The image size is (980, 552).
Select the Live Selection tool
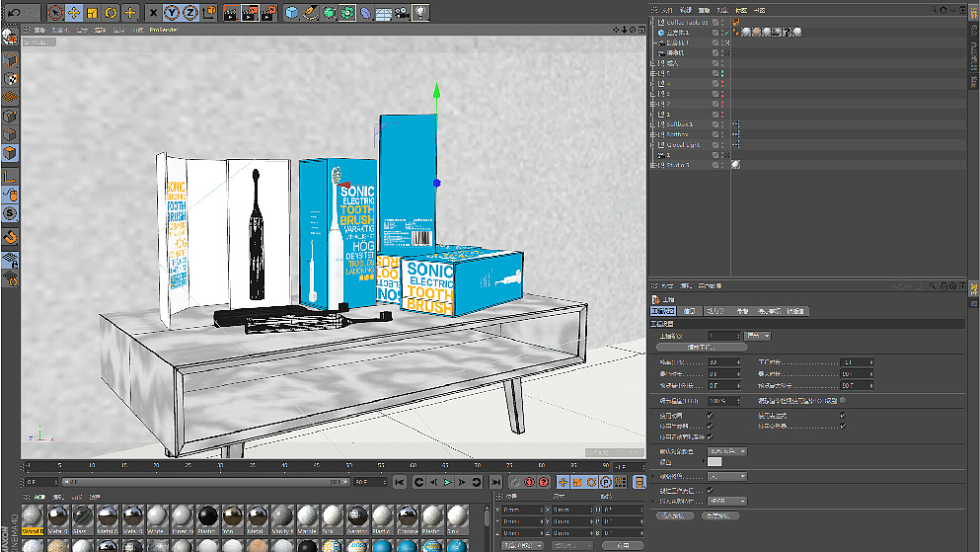(55, 12)
